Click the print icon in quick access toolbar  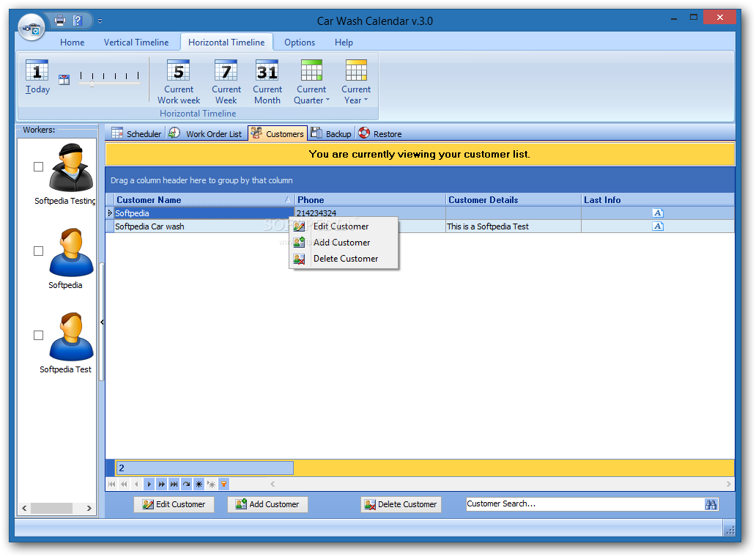pyautogui.click(x=60, y=21)
